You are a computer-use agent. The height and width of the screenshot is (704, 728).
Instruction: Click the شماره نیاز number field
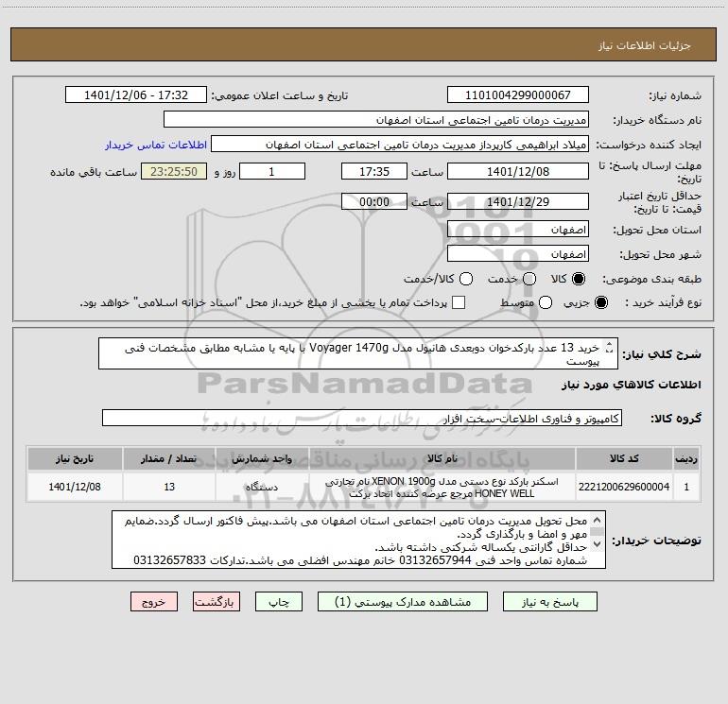(518, 95)
